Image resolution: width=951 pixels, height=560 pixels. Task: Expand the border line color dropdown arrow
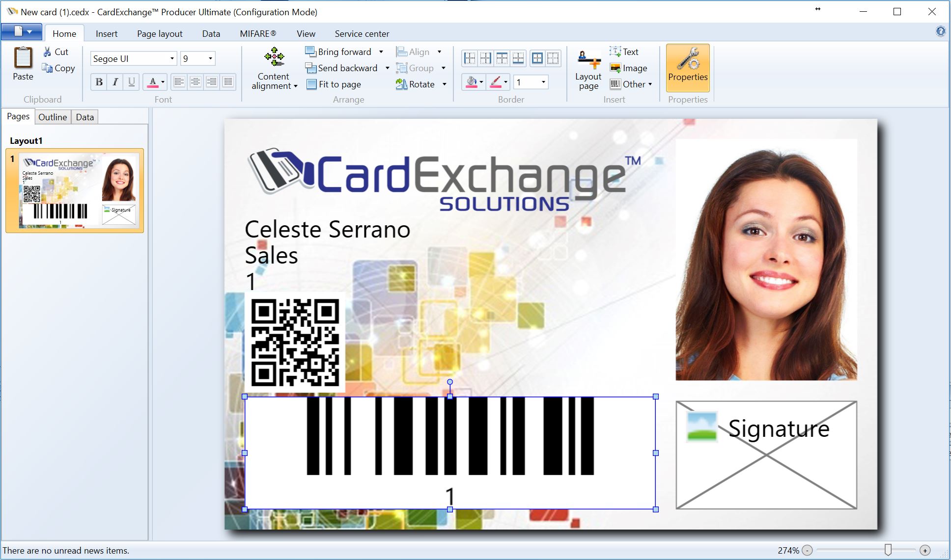point(505,82)
